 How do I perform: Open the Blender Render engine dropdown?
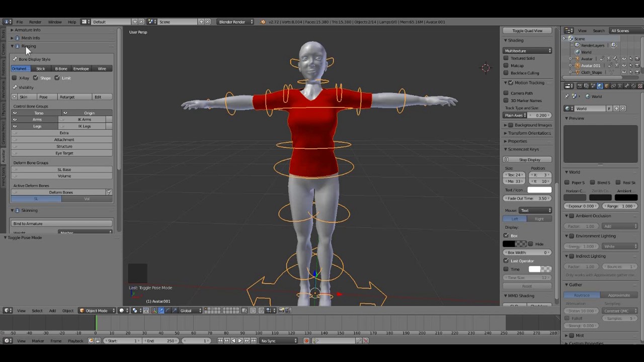pos(235,22)
